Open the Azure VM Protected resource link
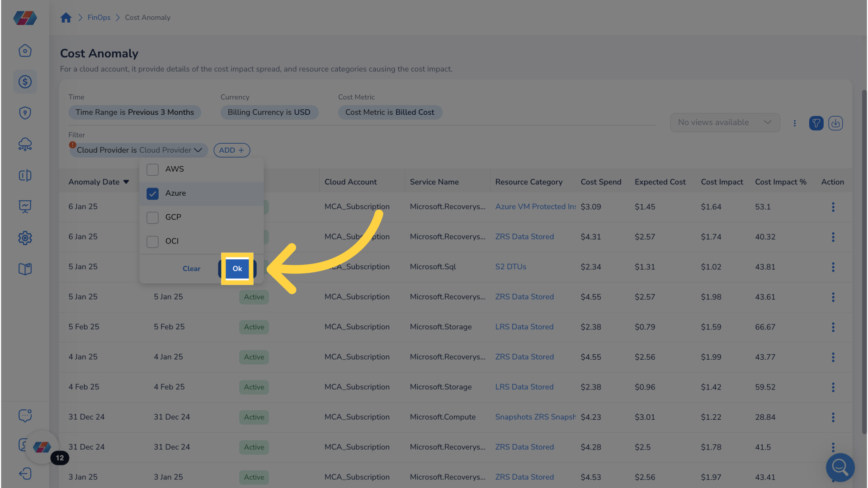 [536, 206]
